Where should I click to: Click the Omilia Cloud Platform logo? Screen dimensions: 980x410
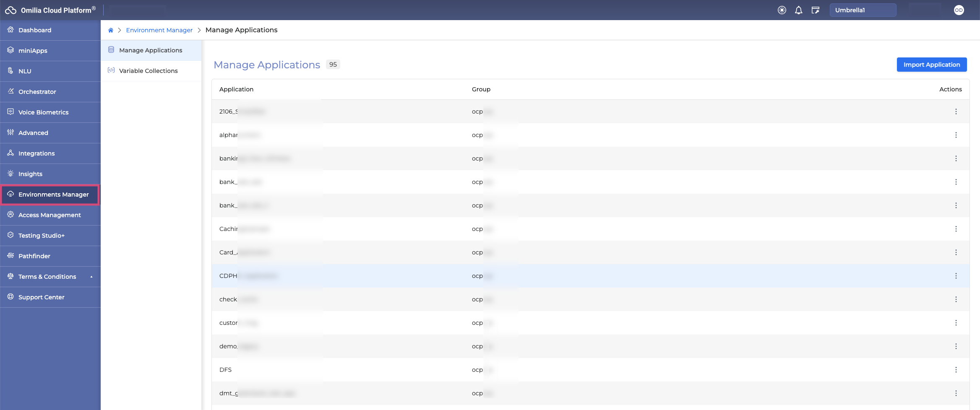pos(50,10)
